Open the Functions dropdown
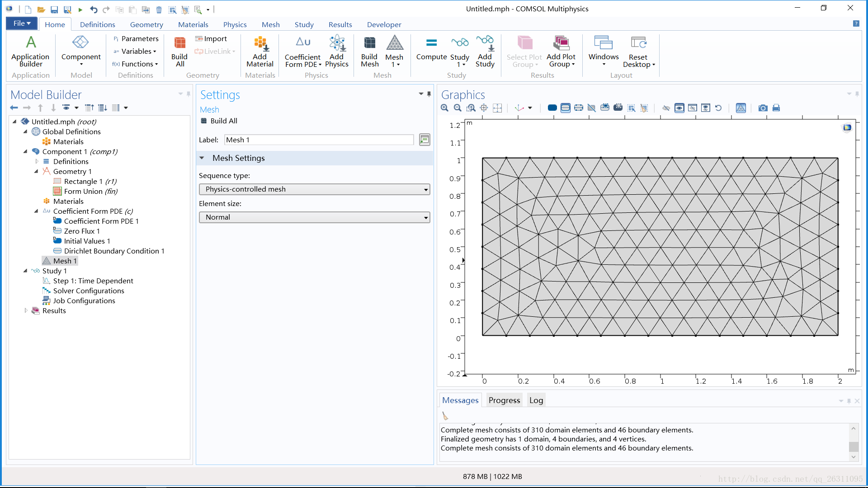The width and height of the screenshot is (868, 488). coord(135,64)
